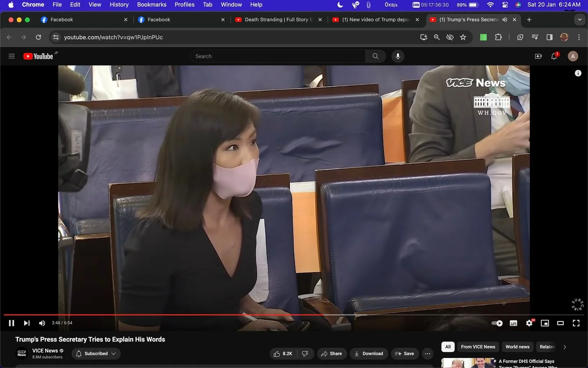
Task: Switch to the first Facebook tab
Action: (84, 20)
